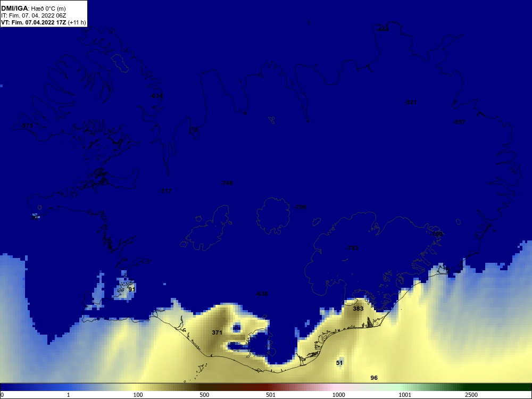Click the -783 value on the glacier
The image size is (532, 399).
tap(352, 248)
